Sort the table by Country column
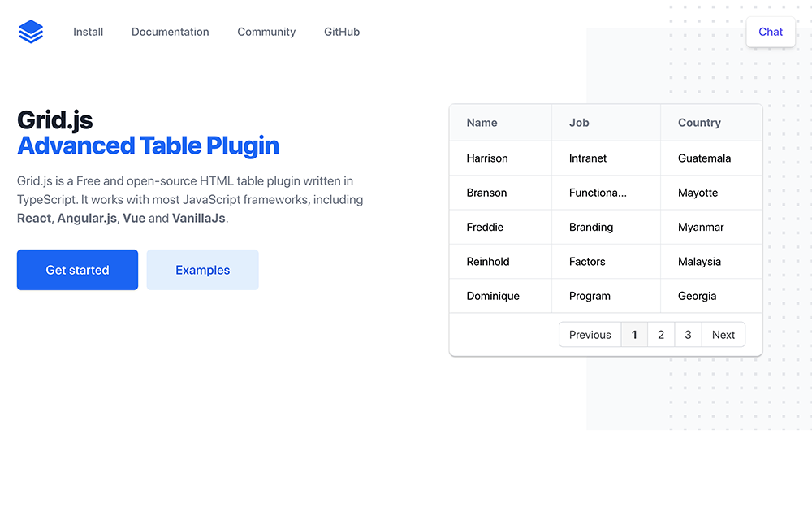Screen dimensions: 812x508 tap(699, 122)
